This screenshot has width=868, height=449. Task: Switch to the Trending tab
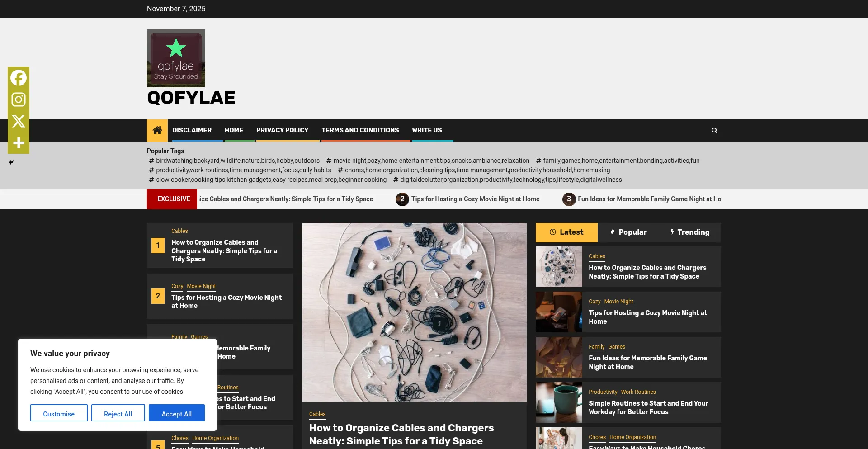click(x=690, y=232)
